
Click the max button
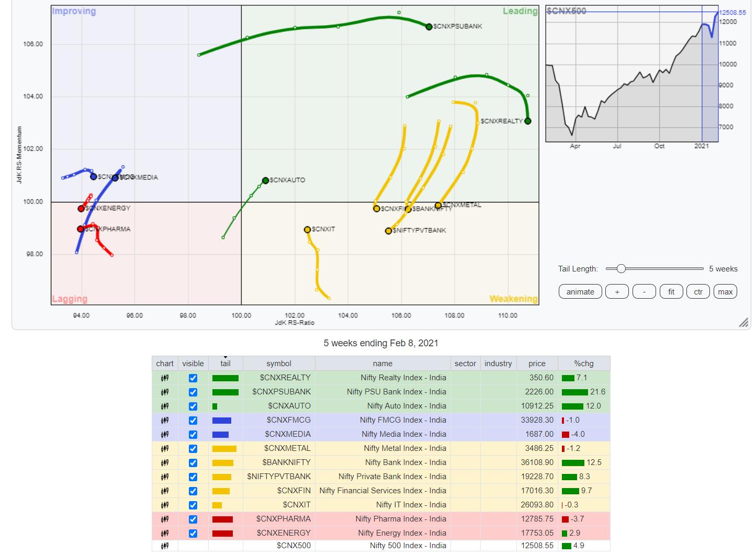pyautogui.click(x=725, y=292)
